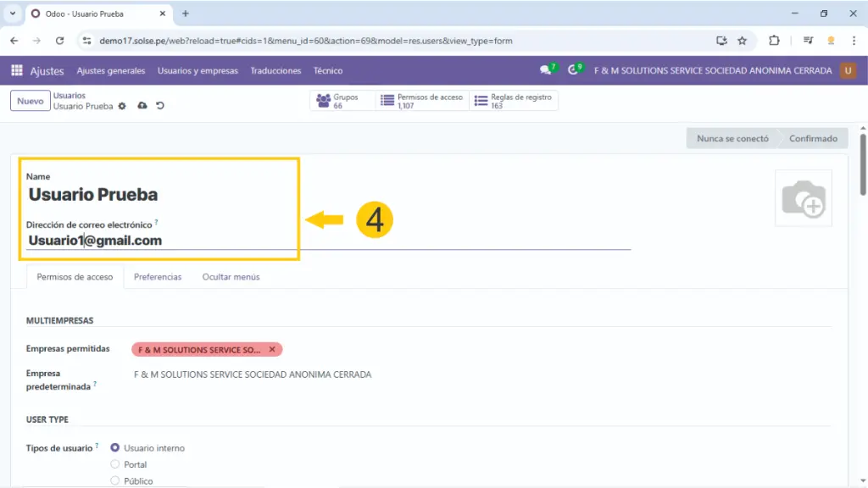Click the gear actions icon beside Usuario Prueba
The image size is (868, 488).
[122, 106]
